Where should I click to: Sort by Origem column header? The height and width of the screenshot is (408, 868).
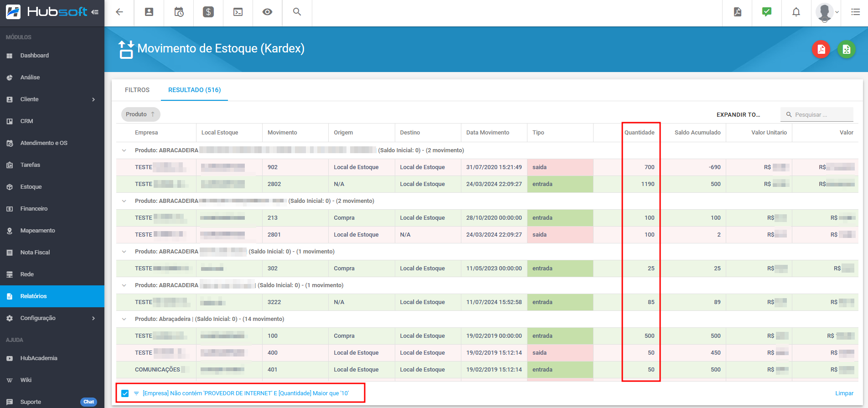pyautogui.click(x=343, y=133)
